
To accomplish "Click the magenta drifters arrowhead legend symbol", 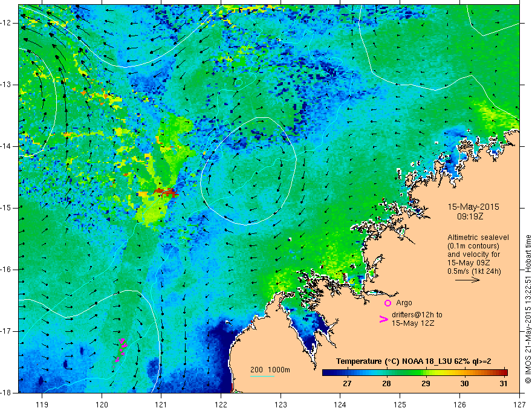I will point(383,319).
